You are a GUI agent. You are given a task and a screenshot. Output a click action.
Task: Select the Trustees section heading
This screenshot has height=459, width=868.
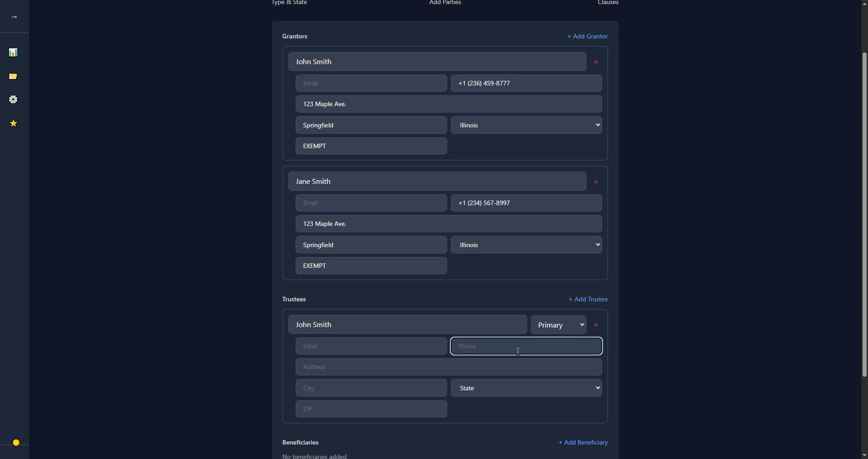[294, 299]
